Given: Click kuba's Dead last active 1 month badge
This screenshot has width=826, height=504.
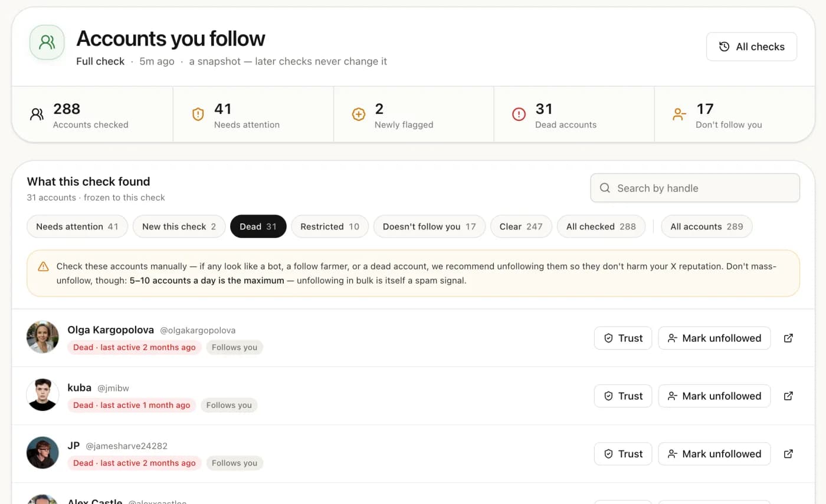Looking at the screenshot, I should pyautogui.click(x=132, y=405).
